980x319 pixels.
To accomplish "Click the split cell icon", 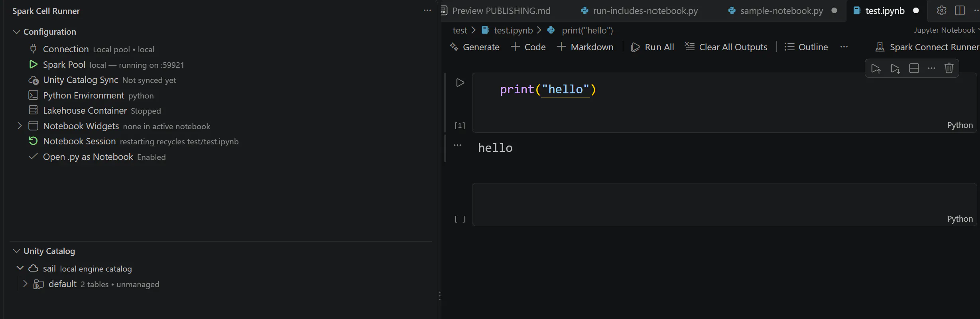I will [914, 68].
